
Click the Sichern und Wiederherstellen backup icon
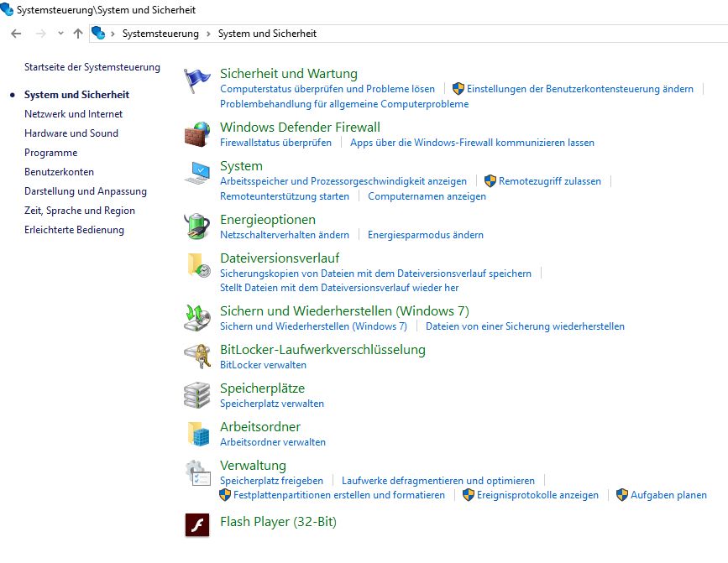click(196, 318)
